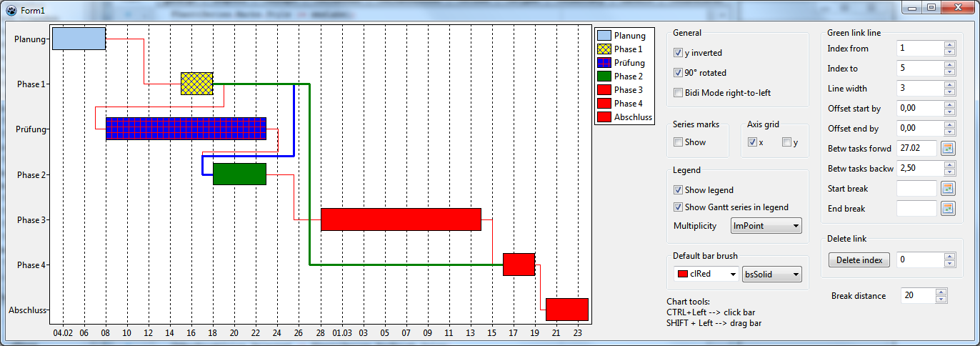
Task: Click the Line width input field
Action: tap(920, 89)
